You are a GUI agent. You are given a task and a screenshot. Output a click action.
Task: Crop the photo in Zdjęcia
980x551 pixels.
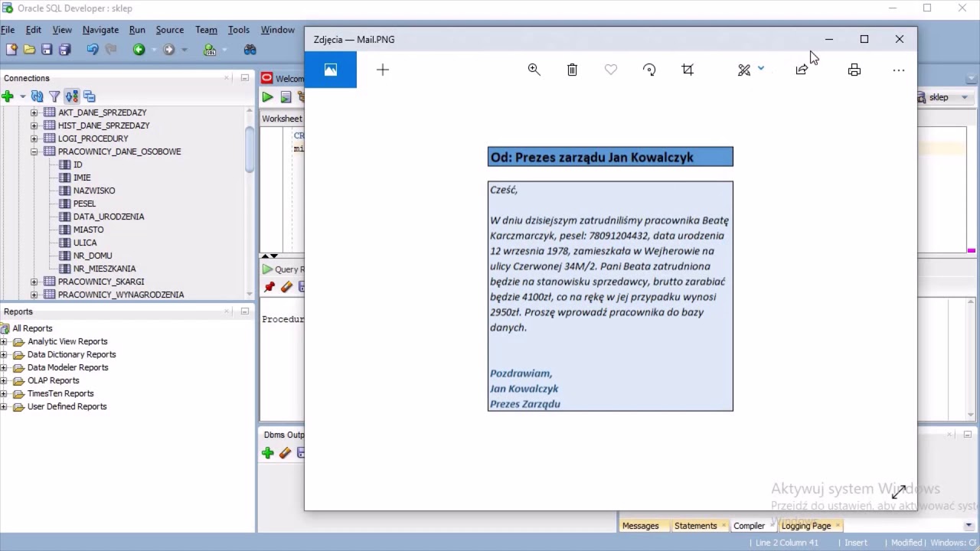pyautogui.click(x=688, y=70)
